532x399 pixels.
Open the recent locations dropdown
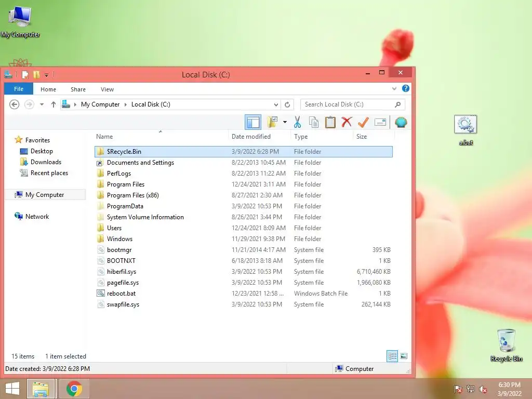click(x=42, y=104)
